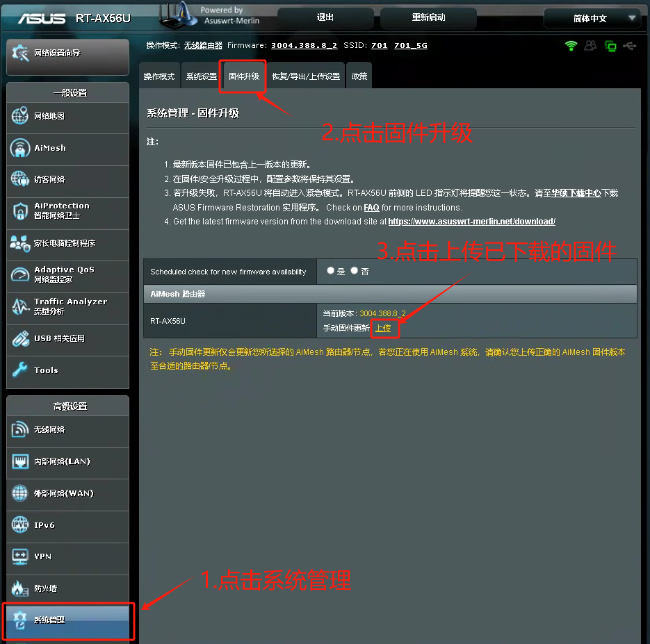Image resolution: width=650 pixels, height=644 pixels.
Task: Open the 简体中文 language dropdown
Action: (x=592, y=18)
